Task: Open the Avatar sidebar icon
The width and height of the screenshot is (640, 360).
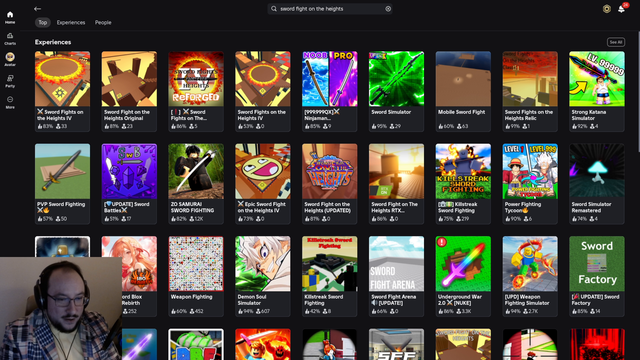Action: [x=10, y=59]
